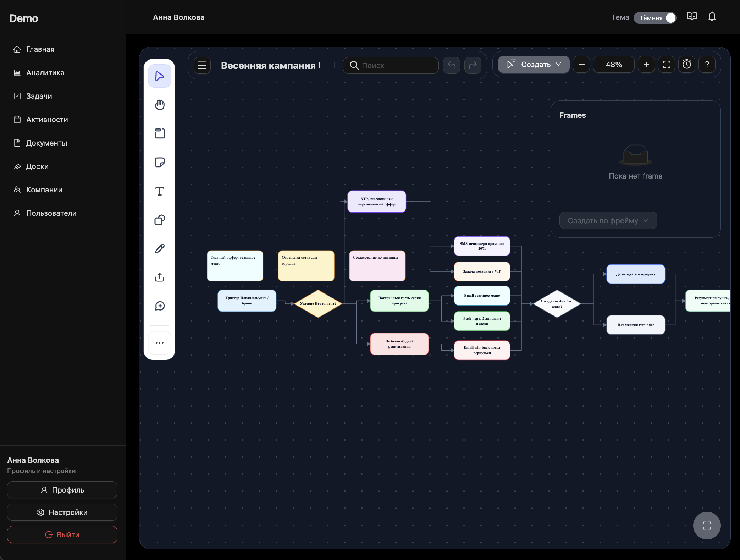Toggle the Тёмная theme switch
Image resolution: width=740 pixels, height=560 pixels.
655,18
